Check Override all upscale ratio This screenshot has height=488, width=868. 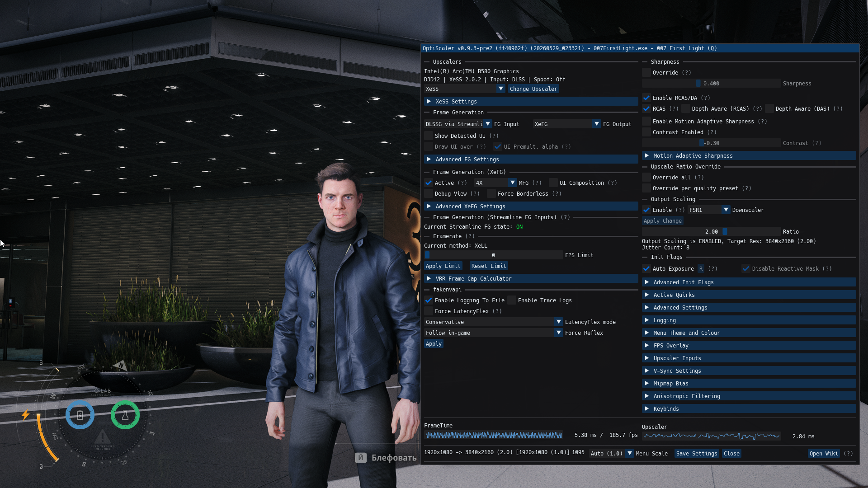pyautogui.click(x=646, y=178)
